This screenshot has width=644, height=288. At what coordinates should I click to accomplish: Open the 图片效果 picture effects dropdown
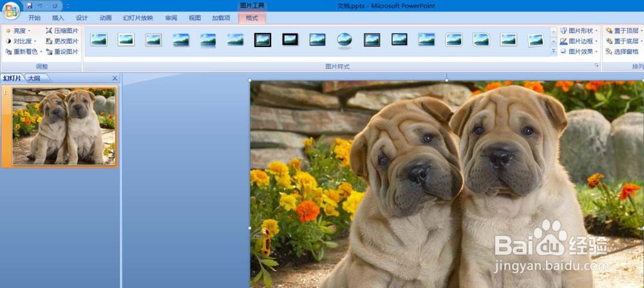tap(579, 52)
